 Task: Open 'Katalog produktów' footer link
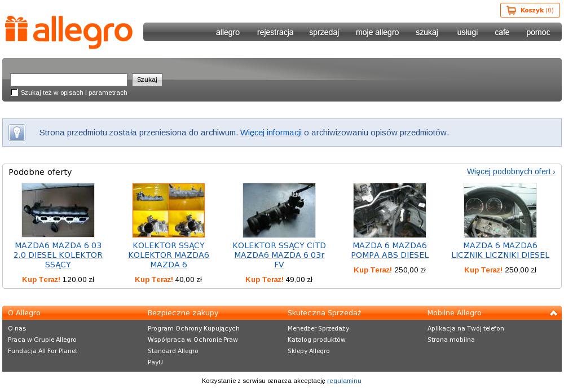(x=316, y=340)
